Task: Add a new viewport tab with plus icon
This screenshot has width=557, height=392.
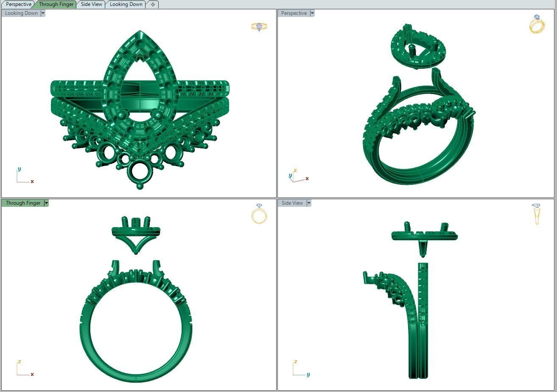Action: click(x=153, y=4)
